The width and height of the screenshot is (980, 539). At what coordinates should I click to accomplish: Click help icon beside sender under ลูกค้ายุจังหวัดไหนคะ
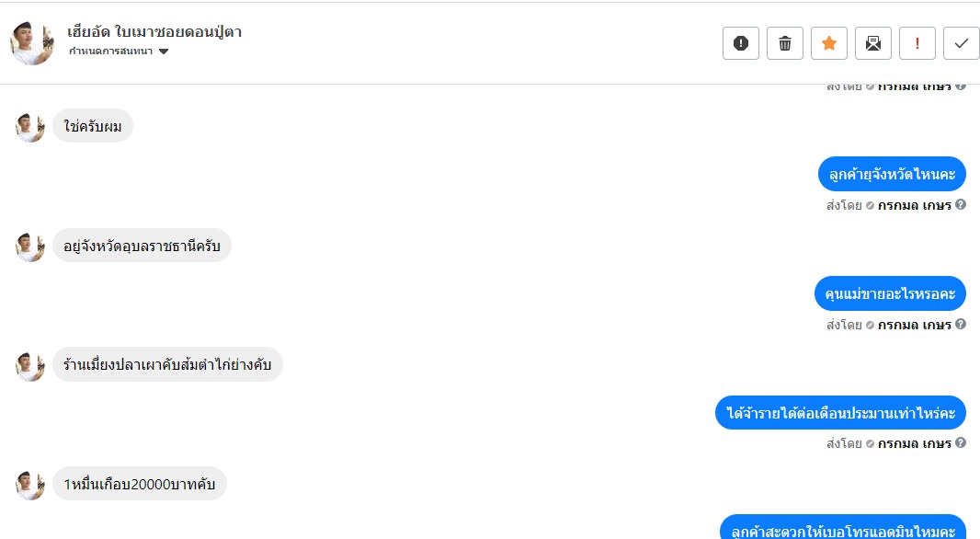(961, 204)
